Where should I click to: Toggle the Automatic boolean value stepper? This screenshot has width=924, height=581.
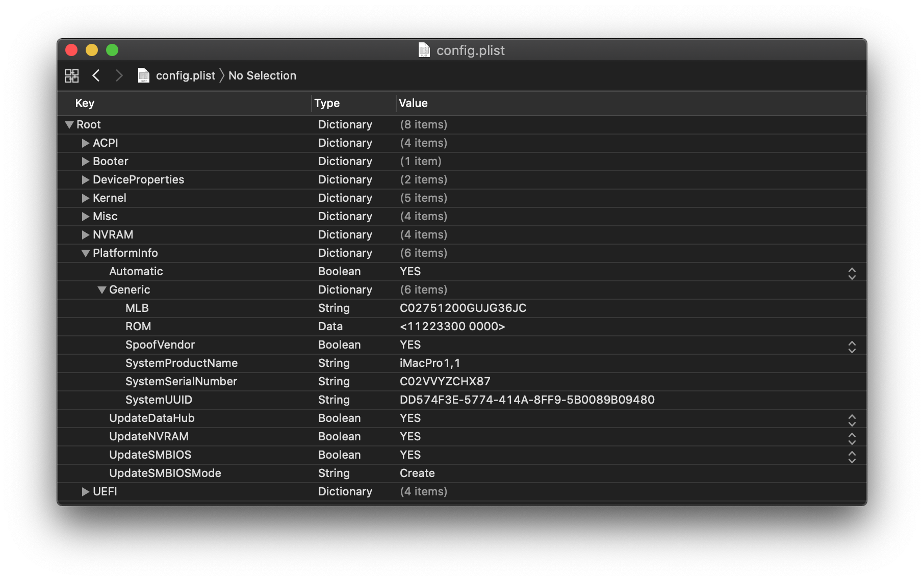(x=852, y=274)
